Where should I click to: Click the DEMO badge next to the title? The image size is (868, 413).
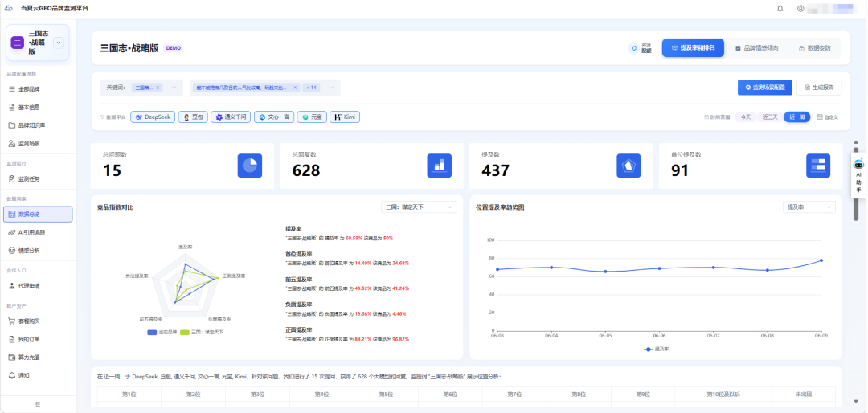pos(174,48)
